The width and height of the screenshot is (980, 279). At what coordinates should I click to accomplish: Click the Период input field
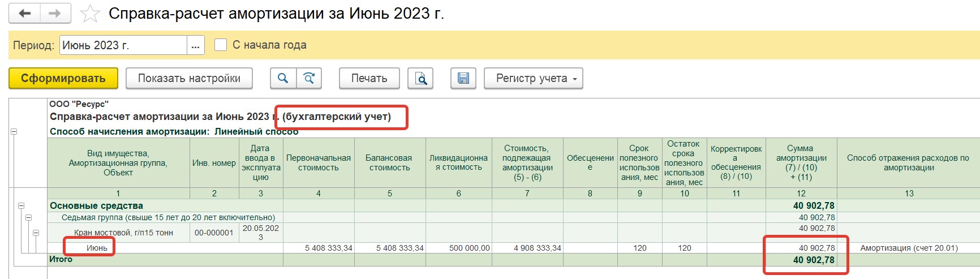(123, 45)
